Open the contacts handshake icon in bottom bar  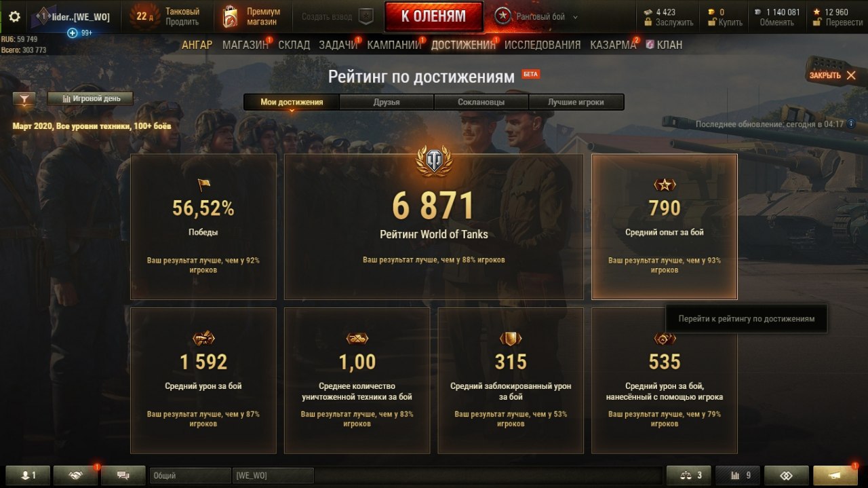pos(75,476)
